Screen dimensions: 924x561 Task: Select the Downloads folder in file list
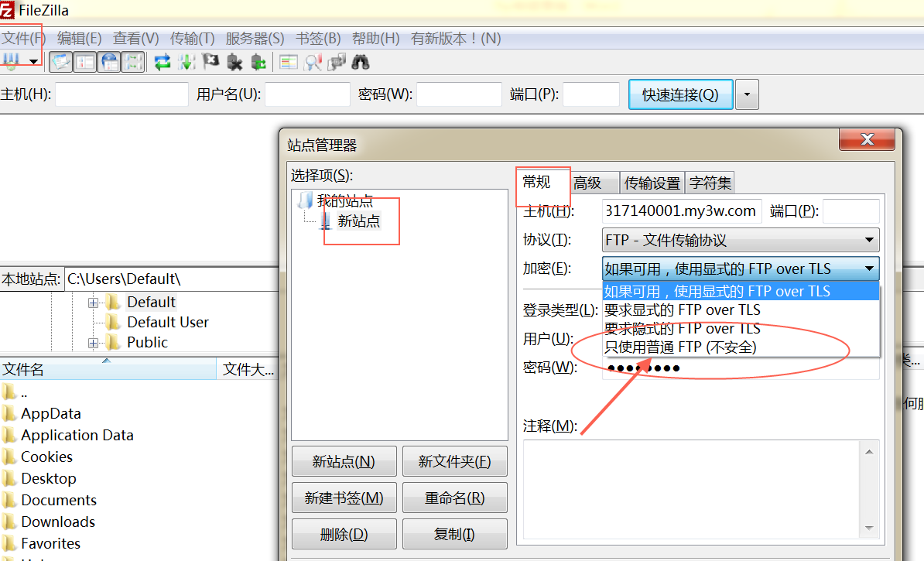tap(58, 522)
